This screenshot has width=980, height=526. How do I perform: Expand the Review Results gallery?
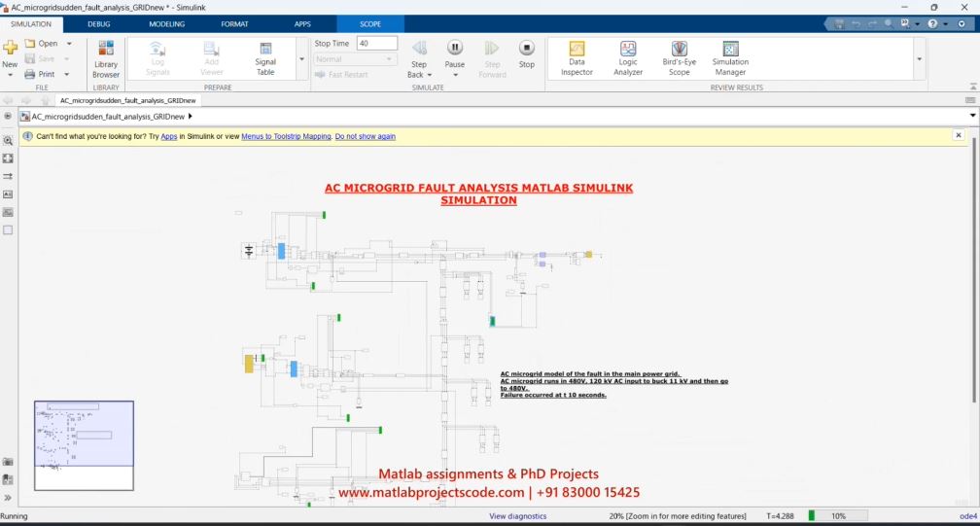[x=919, y=59]
